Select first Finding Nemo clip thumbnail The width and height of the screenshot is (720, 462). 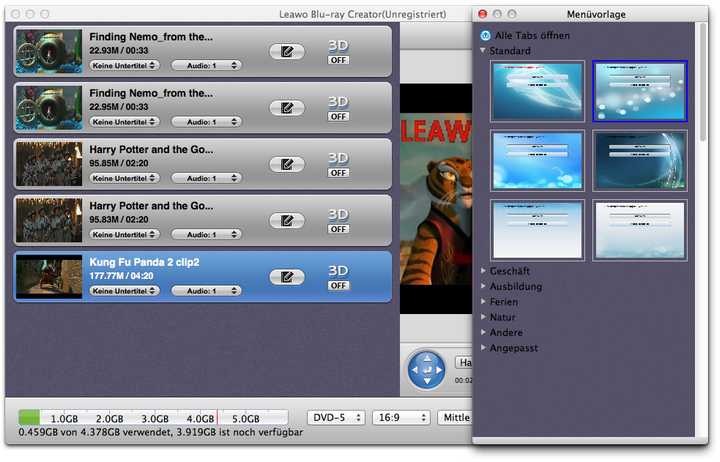pos(49,51)
